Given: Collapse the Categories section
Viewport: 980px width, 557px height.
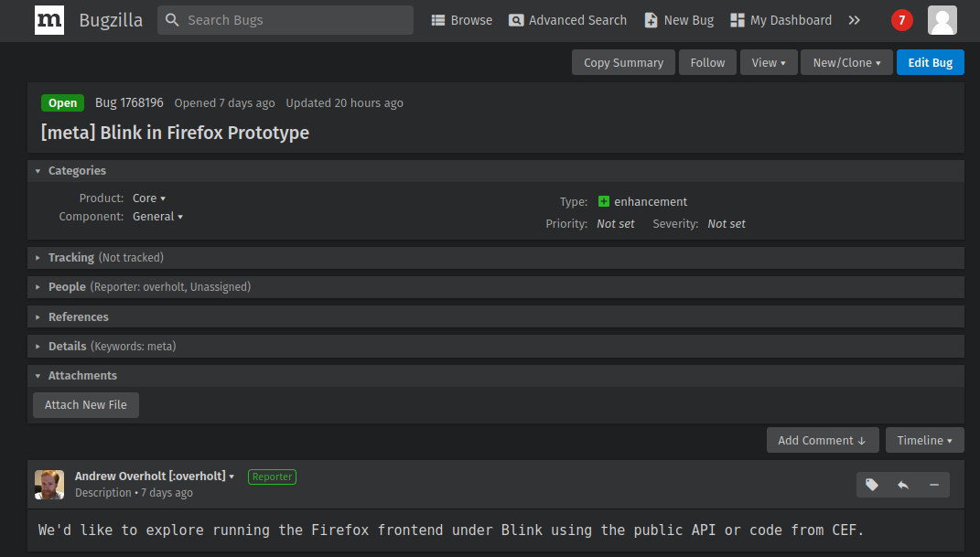Looking at the screenshot, I should [x=496, y=170].
